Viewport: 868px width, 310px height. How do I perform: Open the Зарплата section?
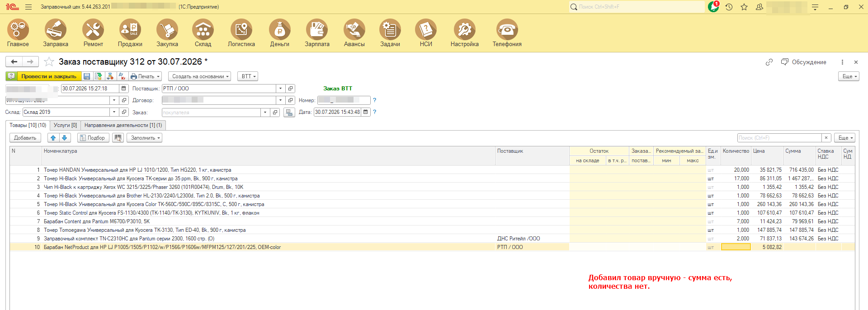tap(317, 33)
